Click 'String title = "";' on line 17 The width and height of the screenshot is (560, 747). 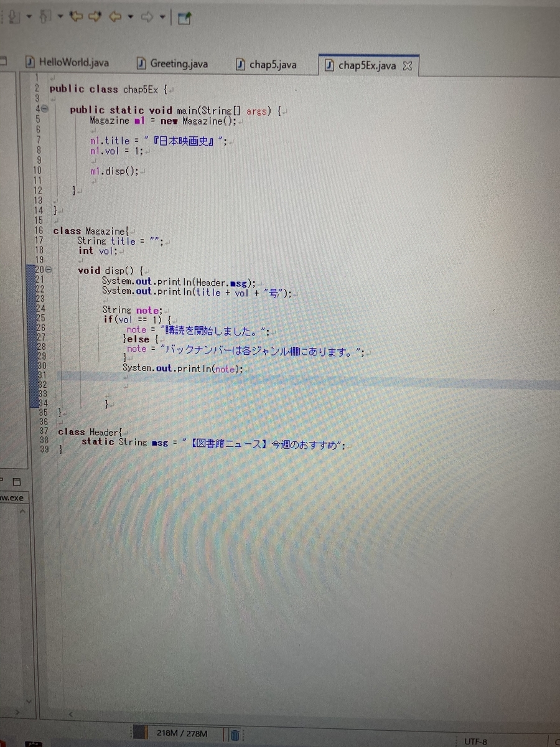coord(121,242)
